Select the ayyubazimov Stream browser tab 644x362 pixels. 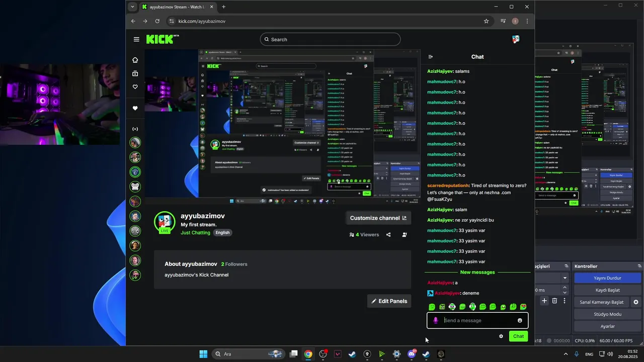(x=176, y=7)
